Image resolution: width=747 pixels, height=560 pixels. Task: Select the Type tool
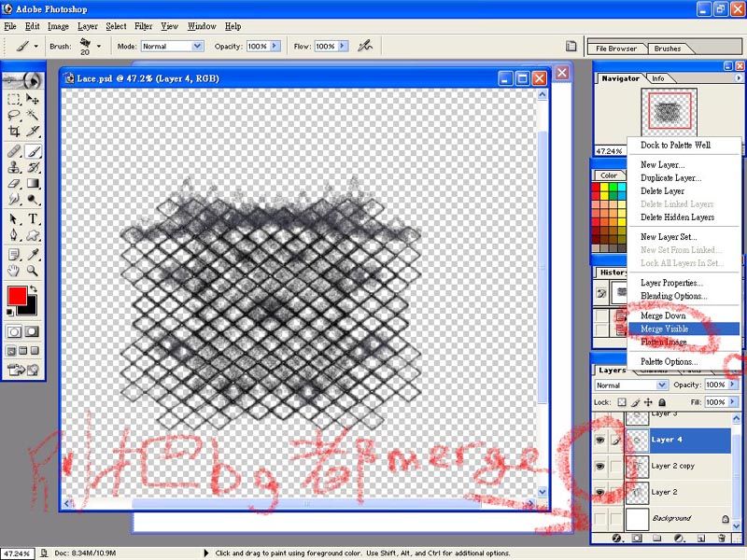[x=33, y=218]
